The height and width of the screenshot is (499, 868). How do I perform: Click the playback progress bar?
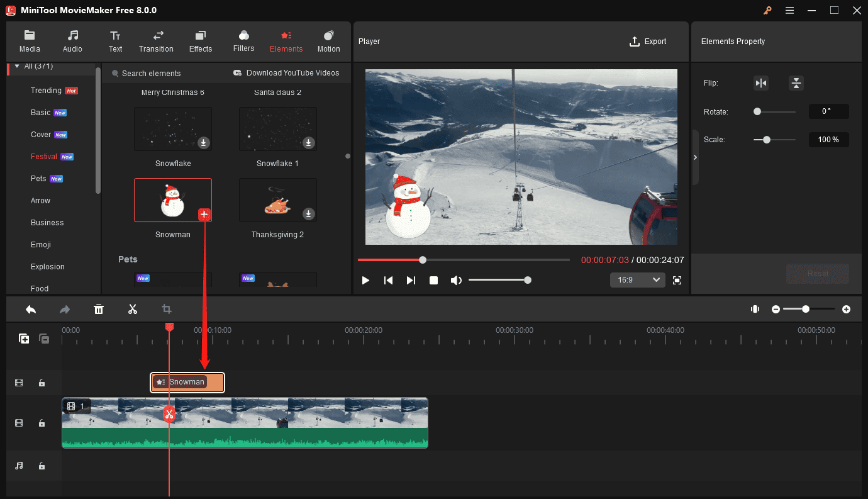[x=464, y=260]
